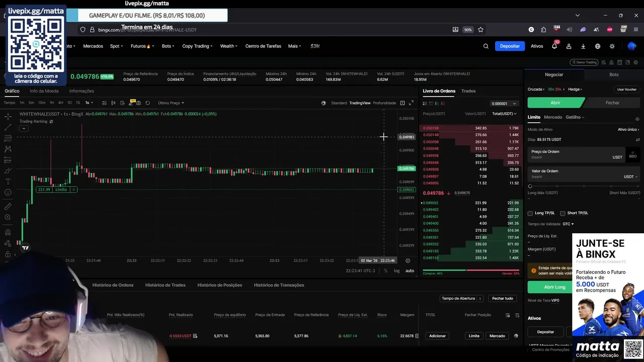Click the Valor da Ordem input field

click(583, 174)
